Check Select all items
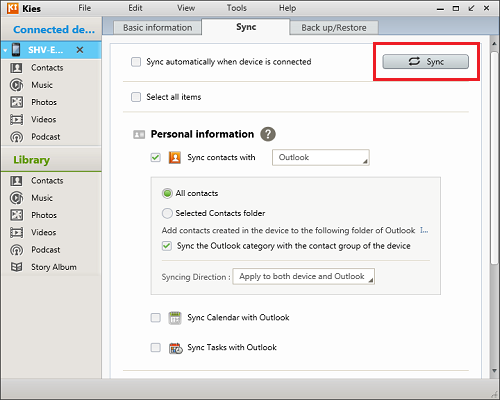 pyautogui.click(x=136, y=97)
